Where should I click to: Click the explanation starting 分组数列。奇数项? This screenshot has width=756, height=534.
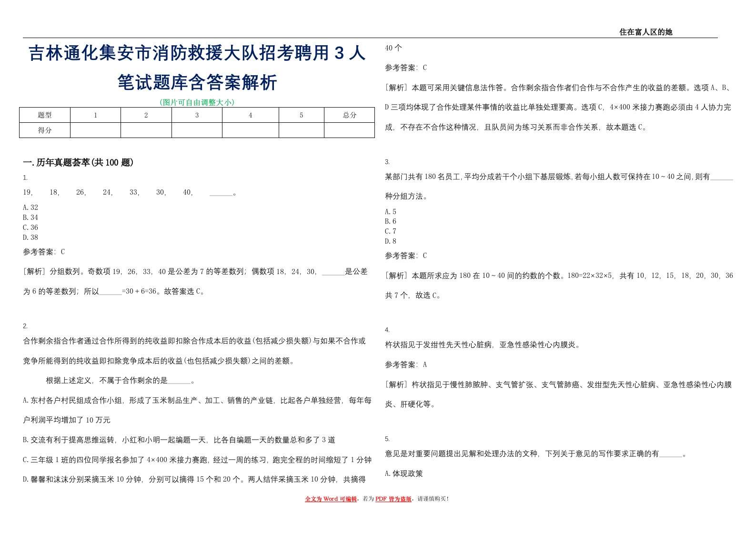[195, 281]
